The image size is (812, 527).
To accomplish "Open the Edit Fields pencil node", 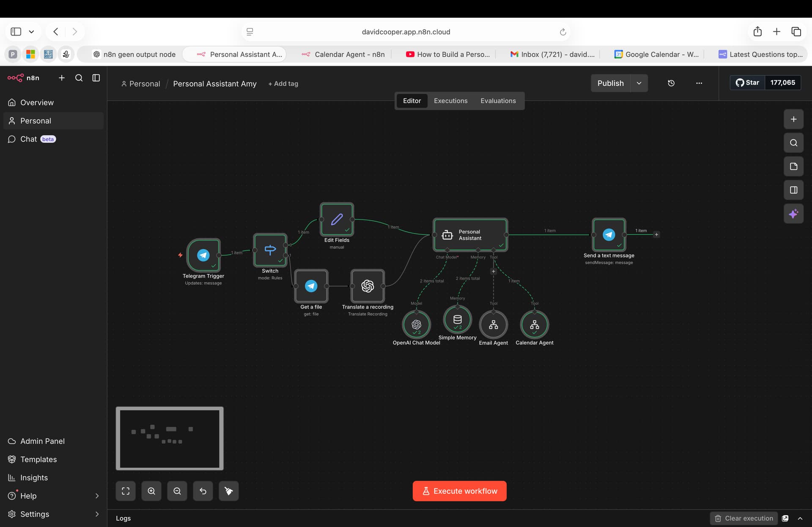I will tap(337, 219).
